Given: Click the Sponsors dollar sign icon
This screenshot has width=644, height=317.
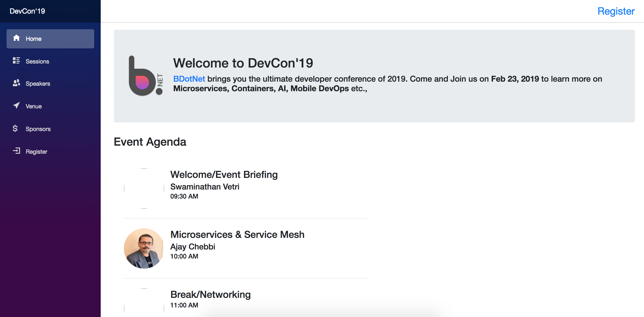Looking at the screenshot, I should click(15, 128).
